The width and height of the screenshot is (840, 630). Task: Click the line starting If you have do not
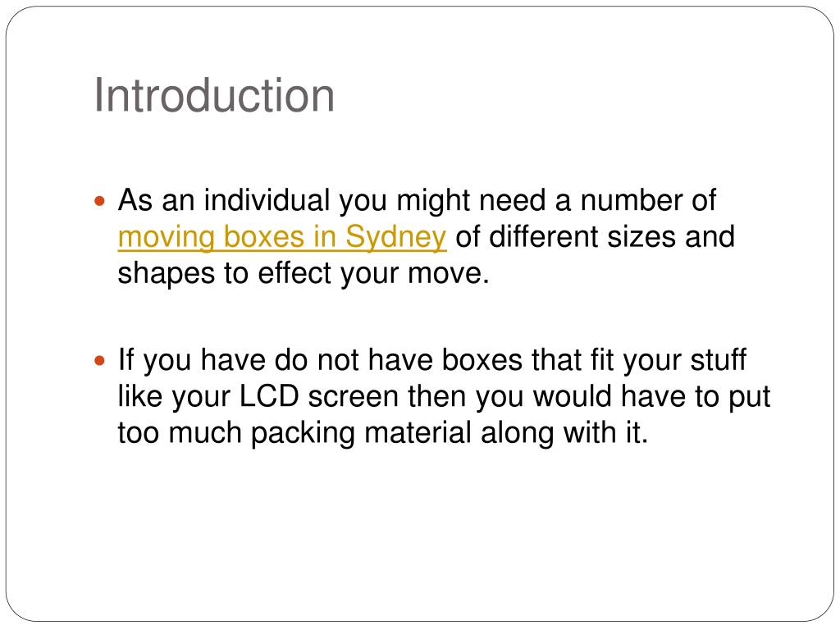click(x=431, y=360)
